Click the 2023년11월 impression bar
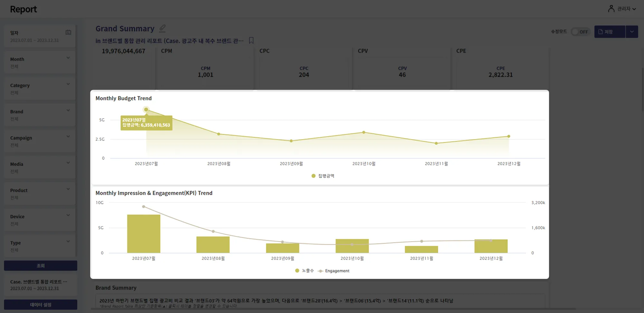The image size is (644, 313). tap(421, 250)
